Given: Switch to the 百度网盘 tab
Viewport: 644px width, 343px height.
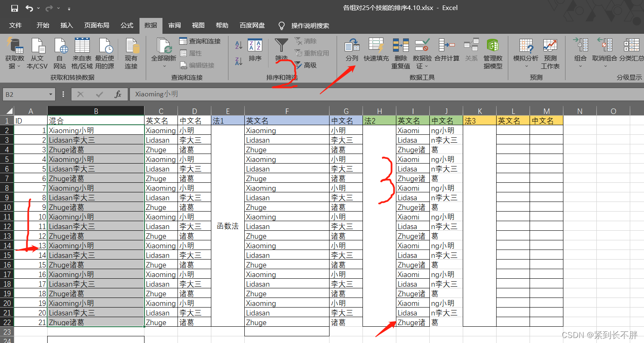Looking at the screenshot, I should [252, 25].
